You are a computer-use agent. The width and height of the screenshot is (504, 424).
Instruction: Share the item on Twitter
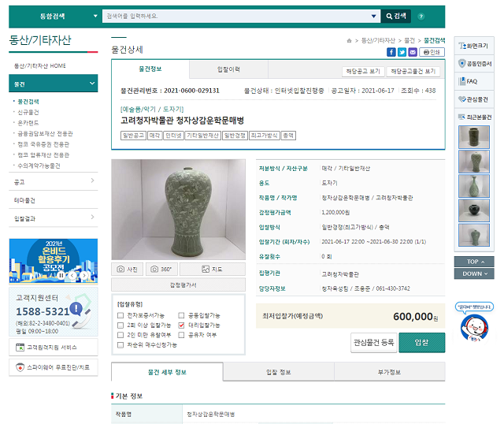point(402,52)
